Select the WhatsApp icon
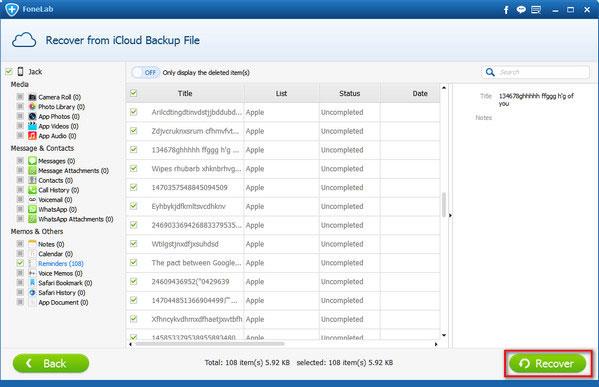This screenshot has width=599, height=387. tap(32, 209)
